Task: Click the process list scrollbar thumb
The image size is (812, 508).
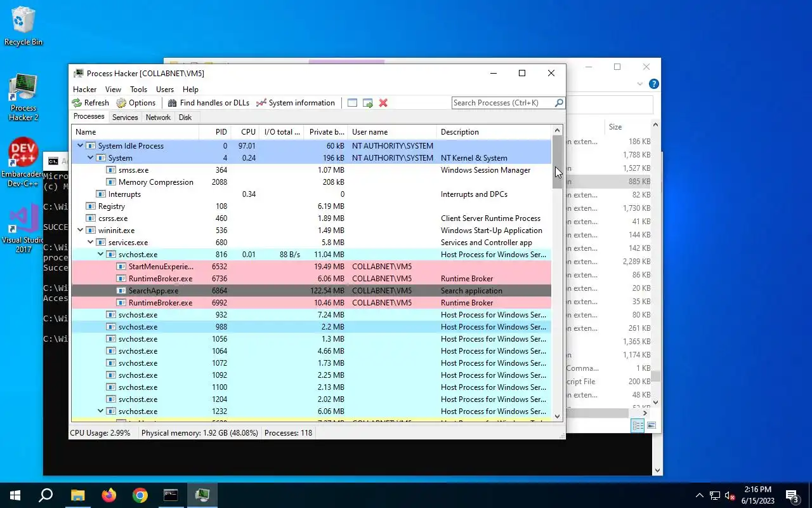Action: [x=558, y=161]
